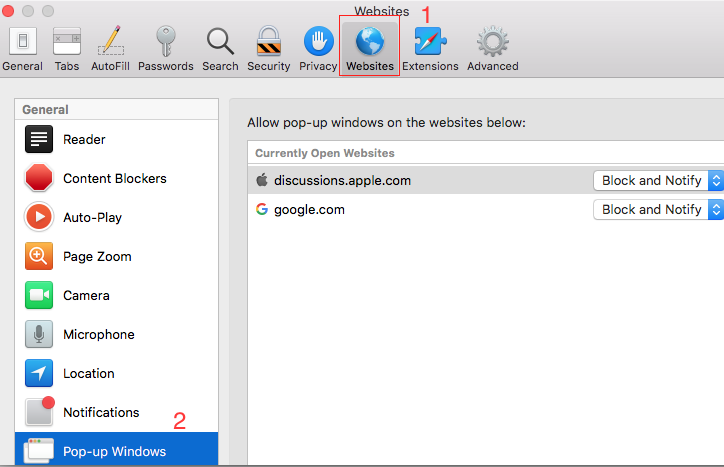Image resolution: width=724 pixels, height=467 pixels.
Task: Select Microphone in the sidebar
Action: 116,334
